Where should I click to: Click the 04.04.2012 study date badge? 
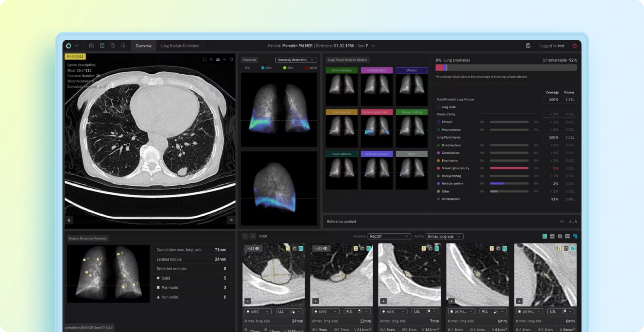coord(75,56)
